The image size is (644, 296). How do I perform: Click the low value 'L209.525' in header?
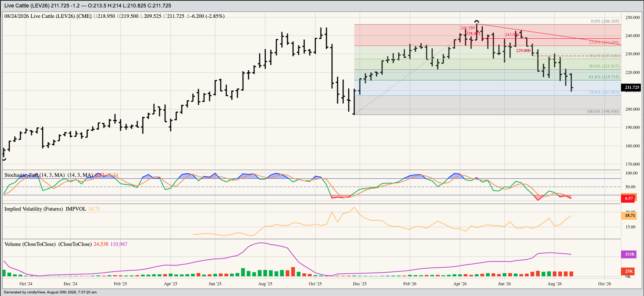tap(151, 16)
